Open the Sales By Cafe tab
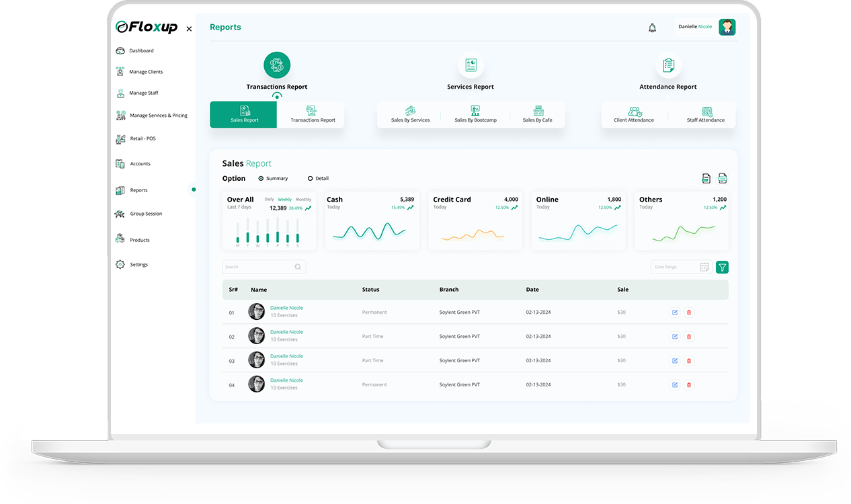Viewport: 851px width, 504px height. pos(538,115)
